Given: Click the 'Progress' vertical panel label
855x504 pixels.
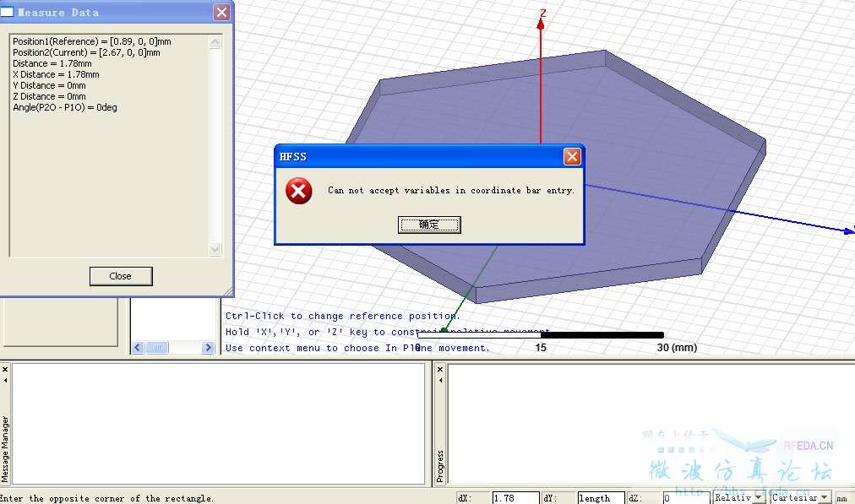Looking at the screenshot, I should [x=440, y=466].
